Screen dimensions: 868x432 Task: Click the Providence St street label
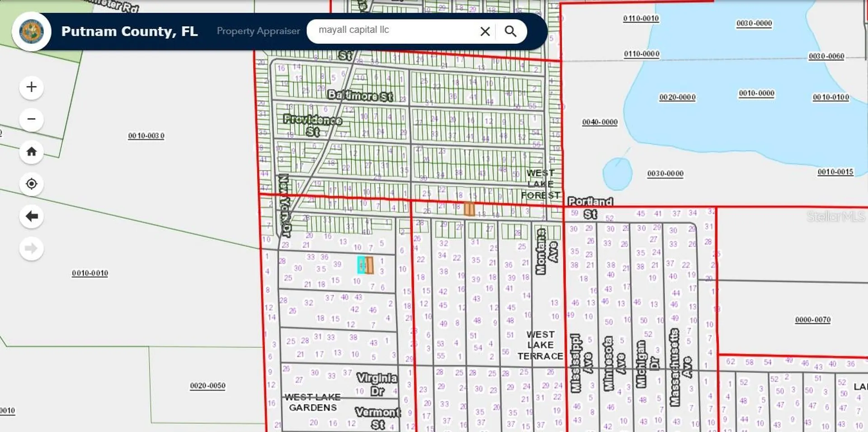pyautogui.click(x=312, y=125)
